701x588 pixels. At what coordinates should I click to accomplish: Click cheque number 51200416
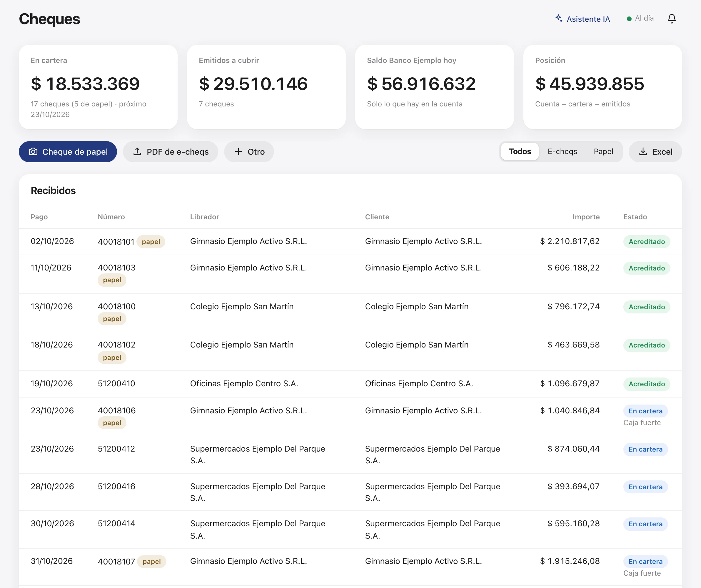coord(116,486)
